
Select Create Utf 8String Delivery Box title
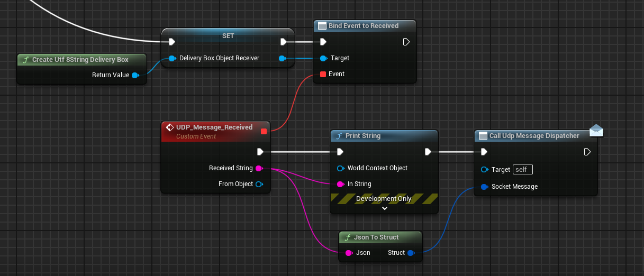coord(80,60)
